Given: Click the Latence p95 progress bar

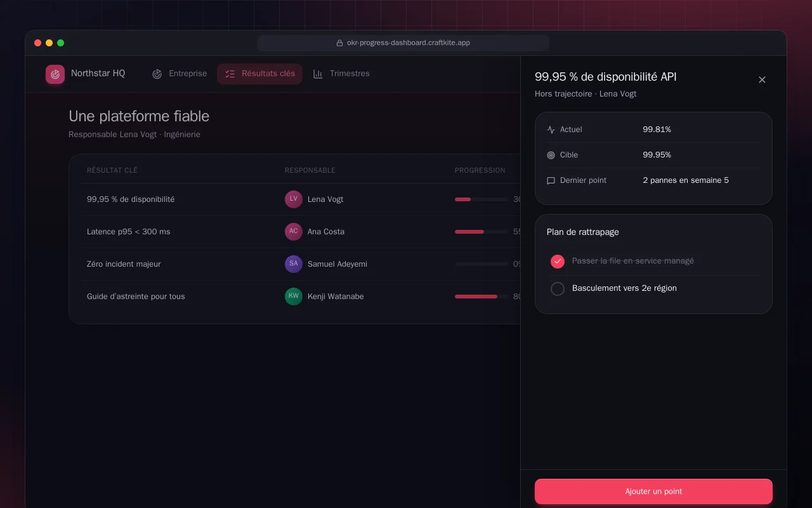Looking at the screenshot, I should (481, 232).
